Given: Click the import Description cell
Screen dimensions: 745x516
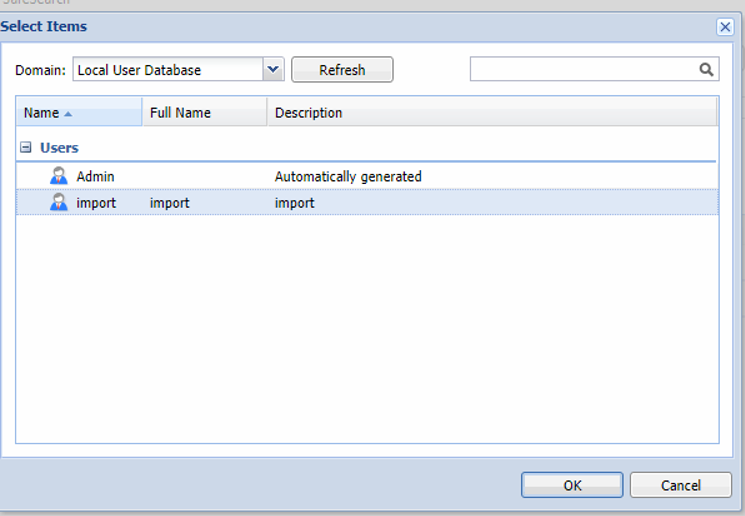Looking at the screenshot, I should tap(294, 203).
